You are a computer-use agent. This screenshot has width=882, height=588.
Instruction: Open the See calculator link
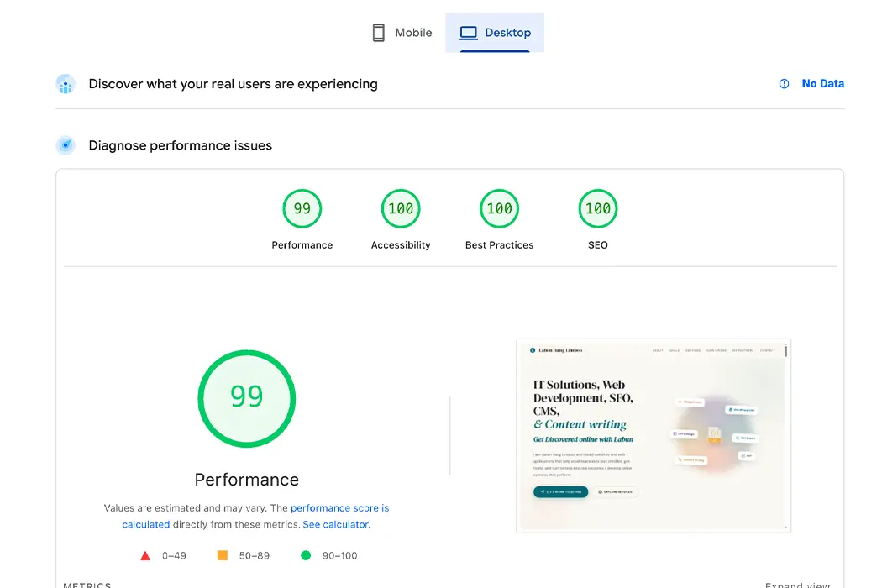[x=335, y=524]
